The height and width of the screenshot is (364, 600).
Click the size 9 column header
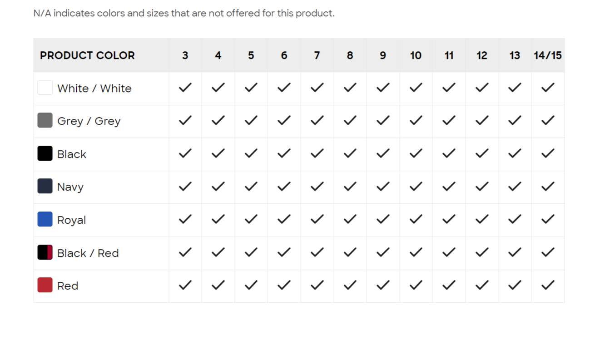[x=383, y=55]
